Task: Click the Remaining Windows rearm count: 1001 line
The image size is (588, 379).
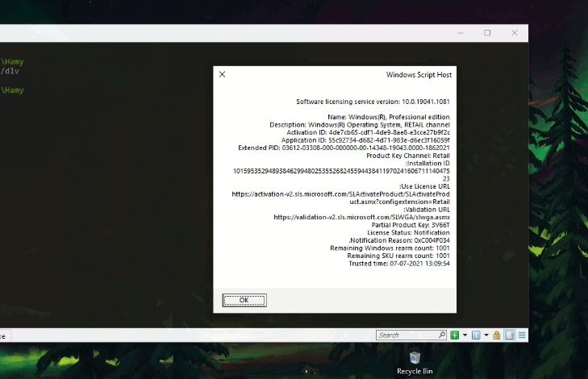Action: [x=390, y=248]
